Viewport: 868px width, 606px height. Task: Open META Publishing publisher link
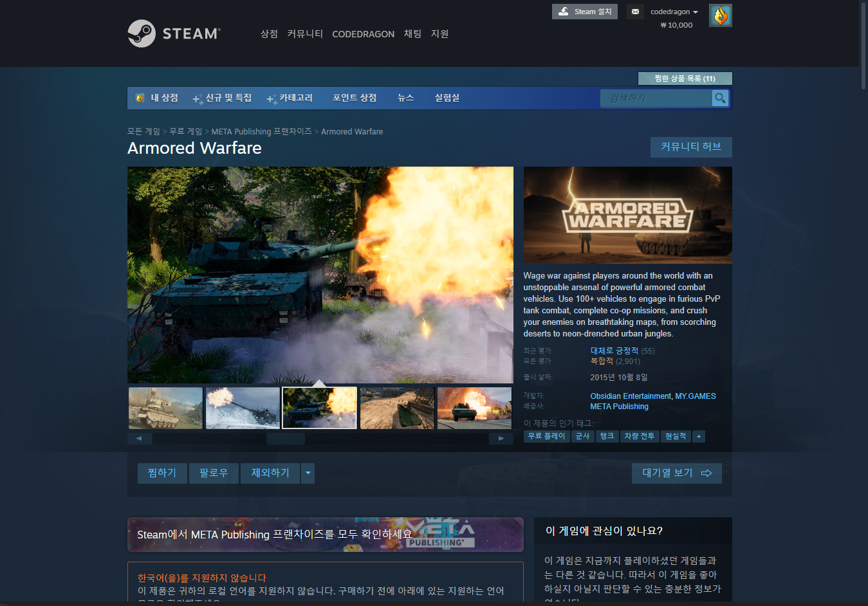(x=620, y=407)
